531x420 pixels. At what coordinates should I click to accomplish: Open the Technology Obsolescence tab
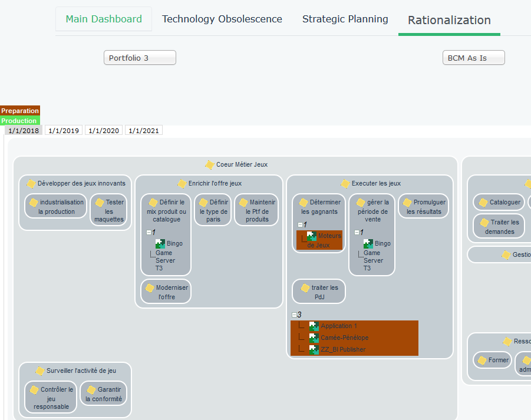tap(222, 19)
